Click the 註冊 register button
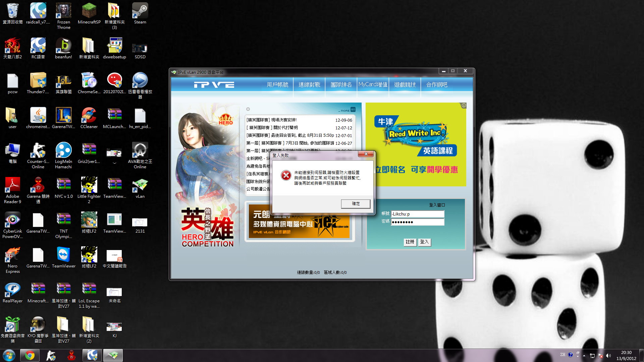Viewport: 644px width, 362px height. tap(410, 242)
